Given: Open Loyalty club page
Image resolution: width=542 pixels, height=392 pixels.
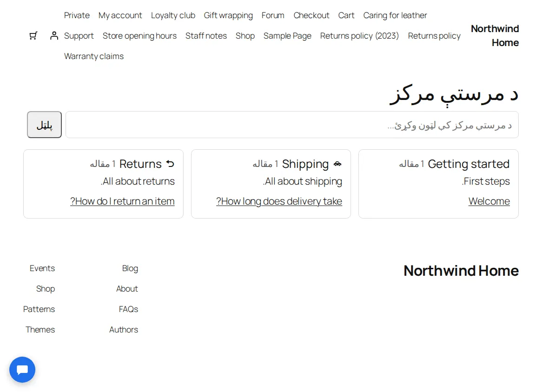Looking at the screenshot, I should pos(173,15).
